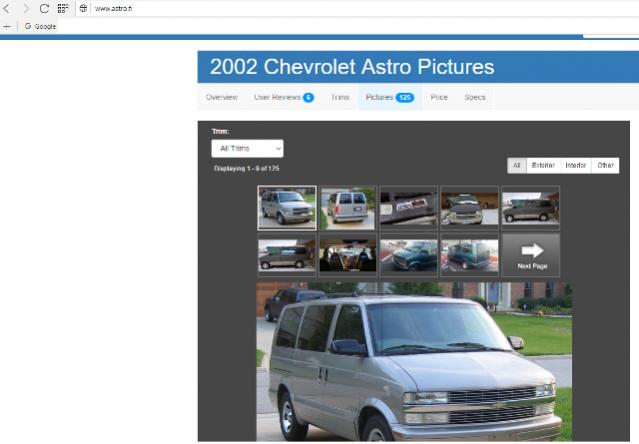
Task: Click the 2002 Chevrolet Astro Pictures heading
Action: click(352, 67)
